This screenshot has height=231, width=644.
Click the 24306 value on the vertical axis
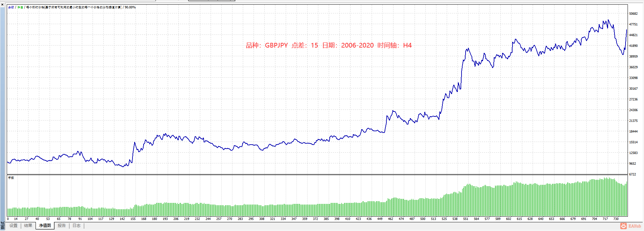pos(633,110)
